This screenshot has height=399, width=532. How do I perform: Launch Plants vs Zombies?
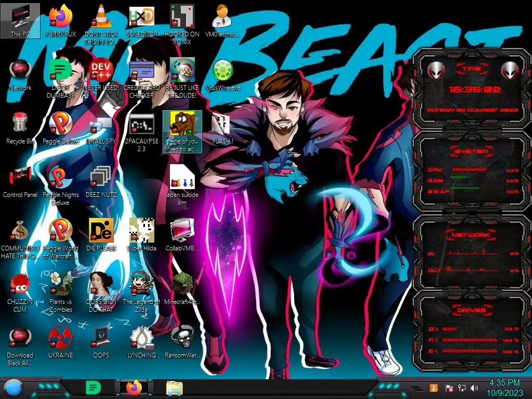(x=61, y=293)
